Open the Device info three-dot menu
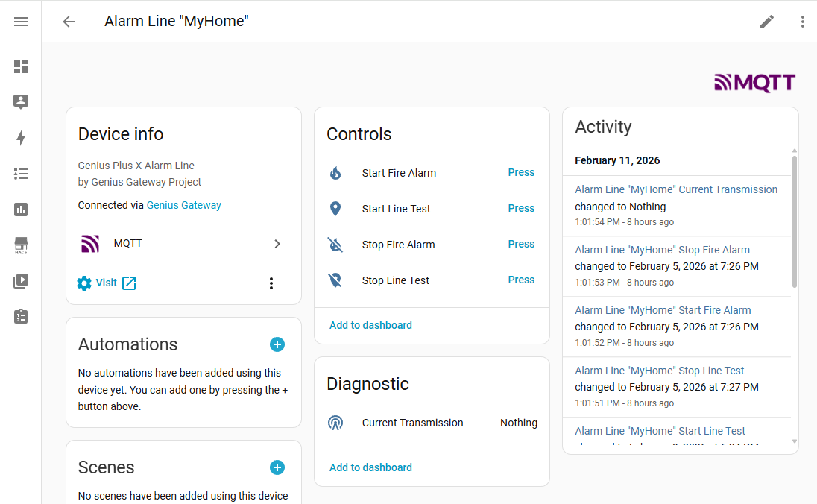 [271, 283]
